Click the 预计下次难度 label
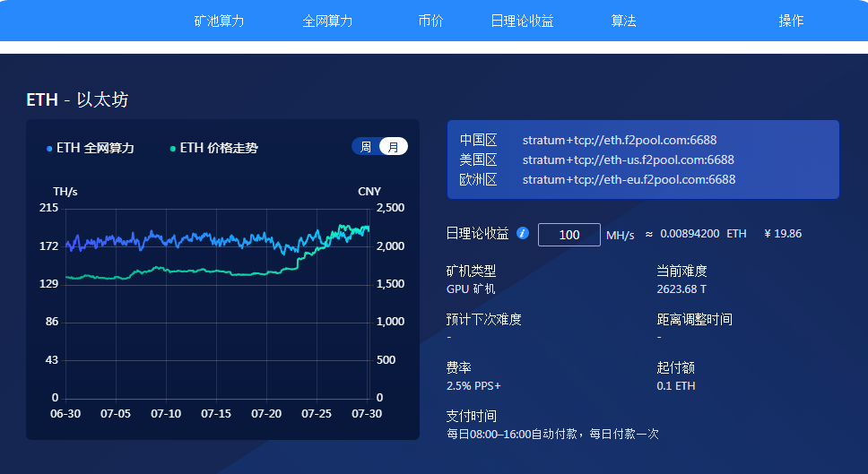 point(484,319)
